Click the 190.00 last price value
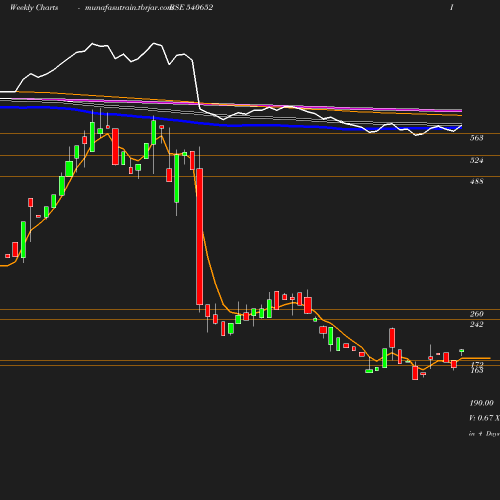 481,403
